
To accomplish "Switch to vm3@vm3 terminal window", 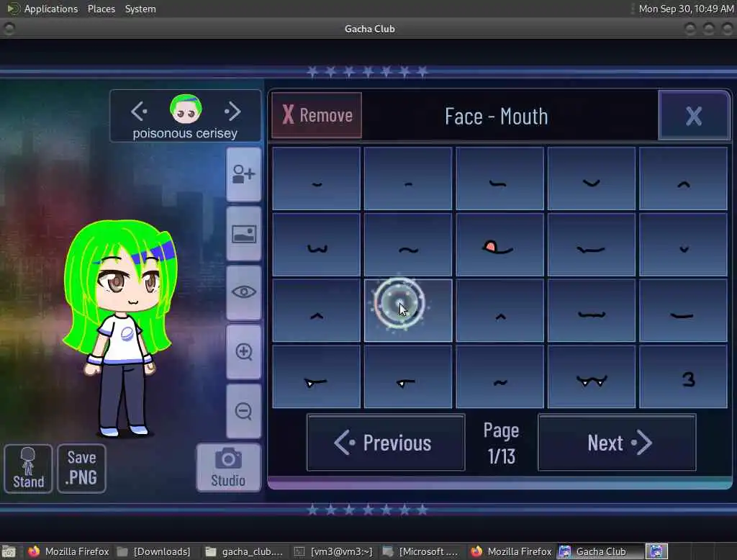I will (334, 551).
